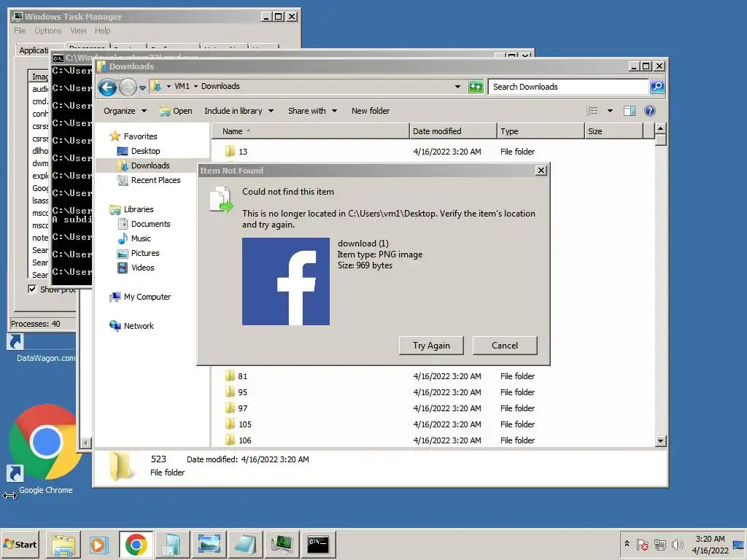Launch Windows Media Player from the taskbar

[99, 544]
